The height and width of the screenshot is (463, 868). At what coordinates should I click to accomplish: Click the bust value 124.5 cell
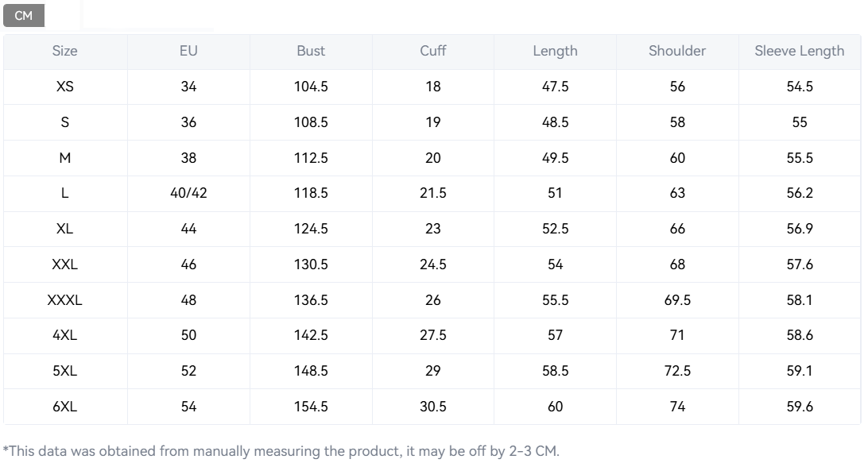coord(311,229)
